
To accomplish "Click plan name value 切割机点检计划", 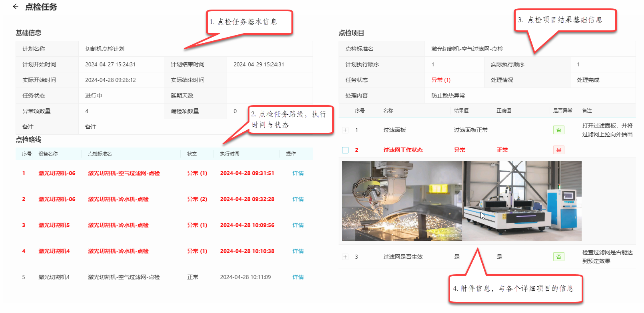I will tap(105, 49).
